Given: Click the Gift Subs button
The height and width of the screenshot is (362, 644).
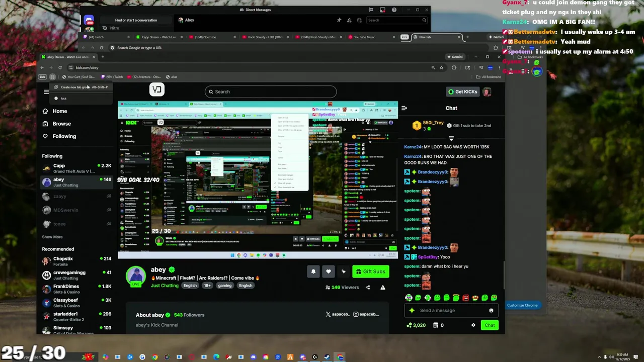Looking at the screenshot, I should 370,271.
